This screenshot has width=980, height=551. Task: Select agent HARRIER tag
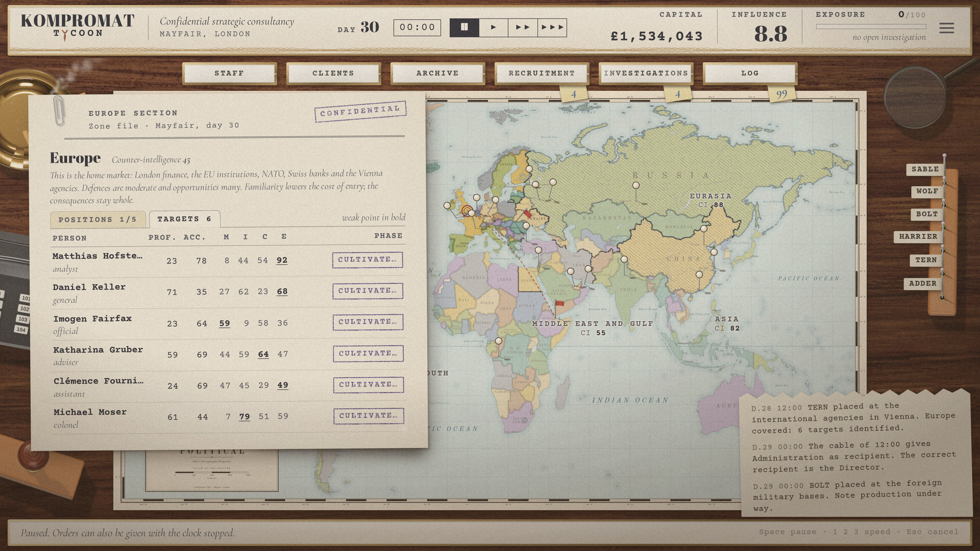[918, 236]
